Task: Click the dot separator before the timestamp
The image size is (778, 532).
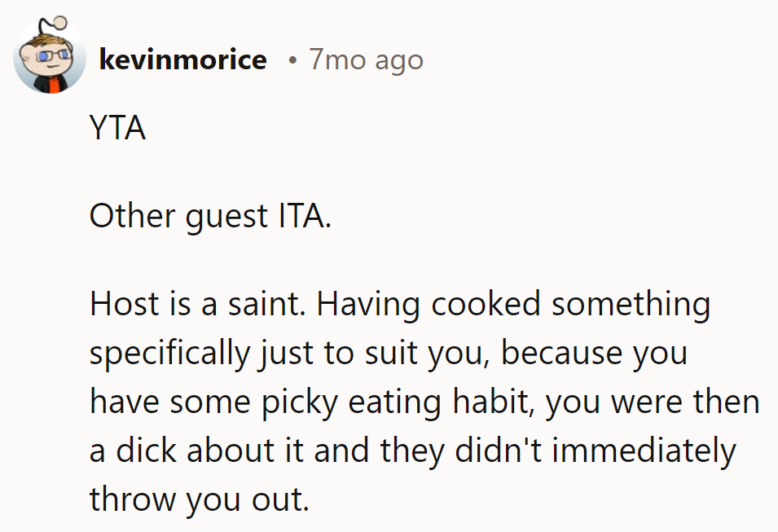Action: click(x=292, y=60)
